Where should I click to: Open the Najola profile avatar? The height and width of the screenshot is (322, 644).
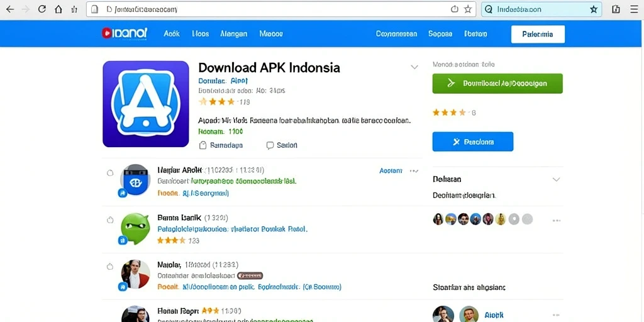pyautogui.click(x=135, y=274)
